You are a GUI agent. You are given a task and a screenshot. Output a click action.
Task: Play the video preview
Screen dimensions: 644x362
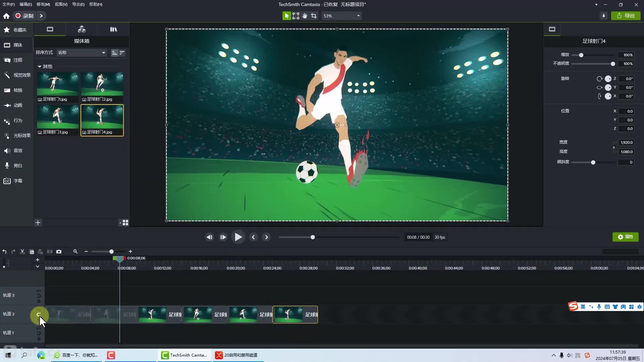238,237
